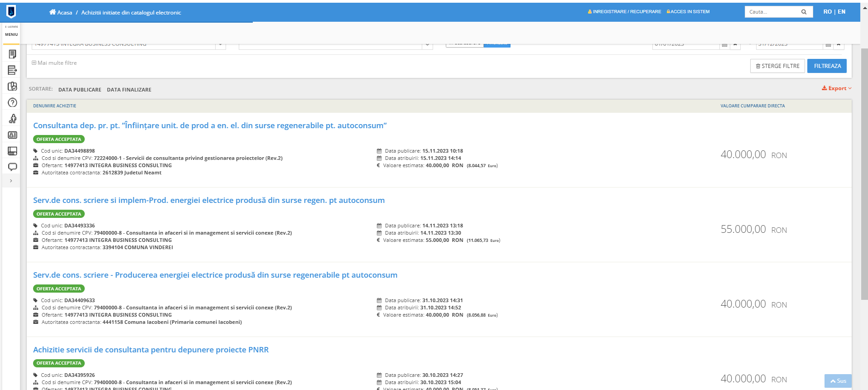The width and height of the screenshot is (868, 390).
Task: Open 'Achizitie servicii de consultanta PNRR' acquisition
Action: [x=151, y=350]
